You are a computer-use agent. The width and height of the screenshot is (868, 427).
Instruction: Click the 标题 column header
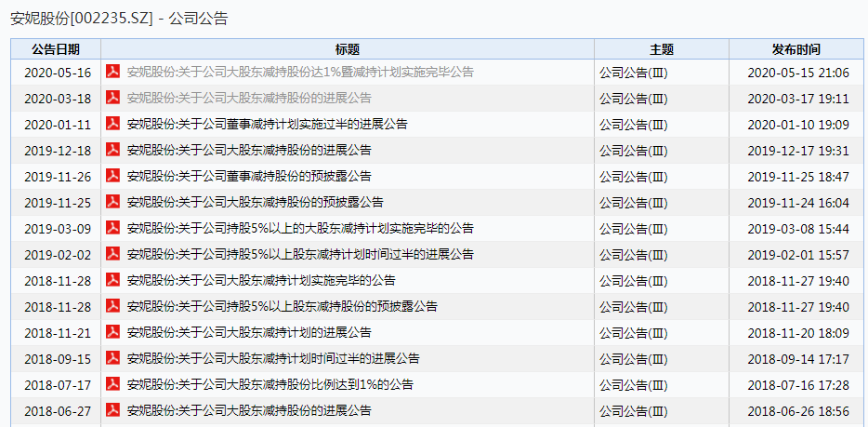(348, 49)
